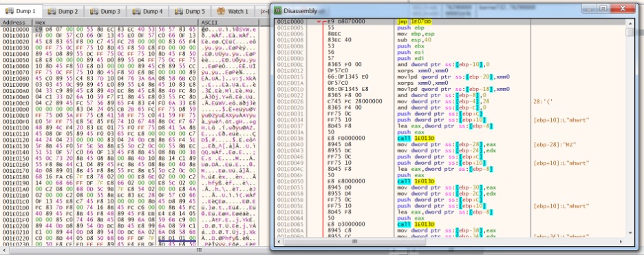Select disassembly address 001E001D

pyautogui.click(x=290, y=90)
